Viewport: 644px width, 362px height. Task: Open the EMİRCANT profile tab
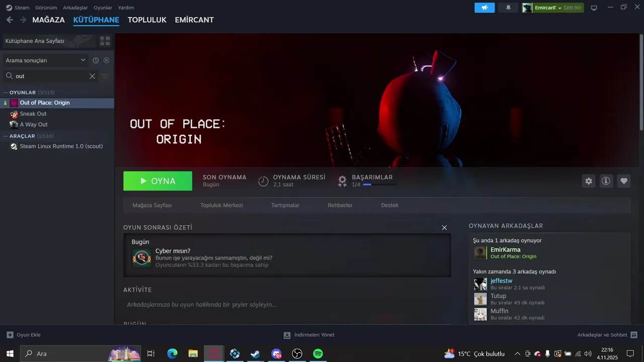(194, 20)
